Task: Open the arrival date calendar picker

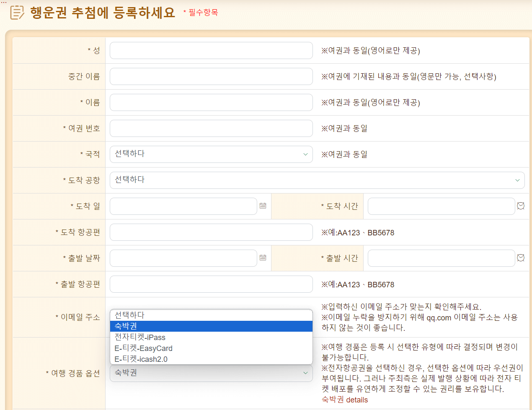Action: click(x=263, y=206)
